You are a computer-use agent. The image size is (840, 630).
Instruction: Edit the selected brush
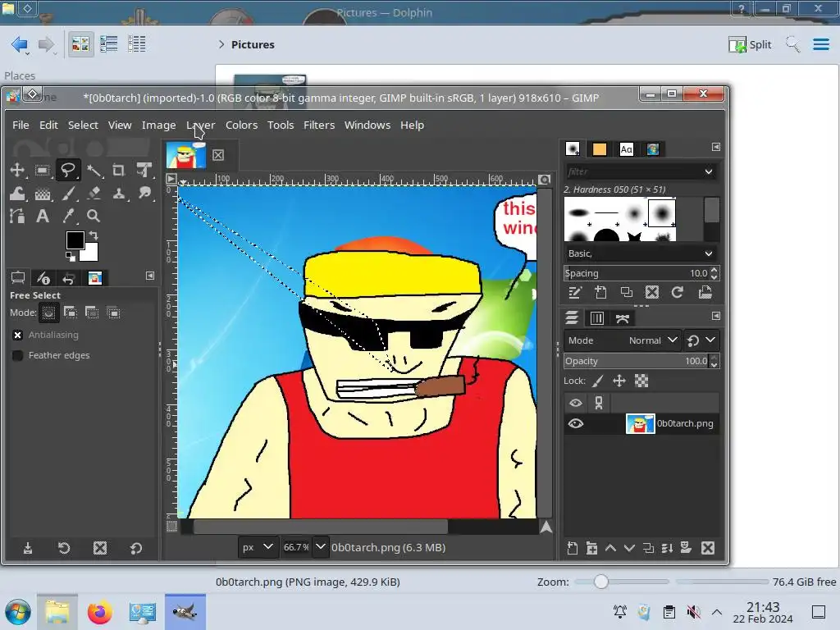point(575,292)
